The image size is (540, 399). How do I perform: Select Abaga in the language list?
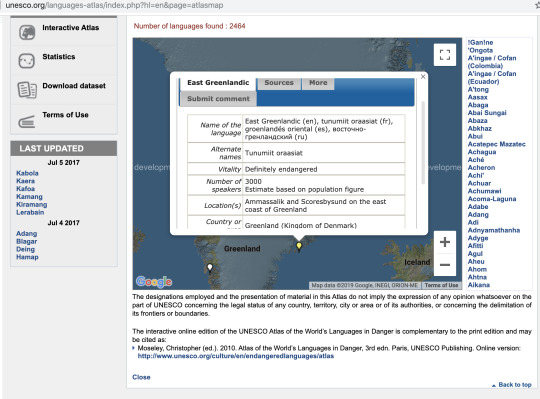pyautogui.click(x=478, y=105)
